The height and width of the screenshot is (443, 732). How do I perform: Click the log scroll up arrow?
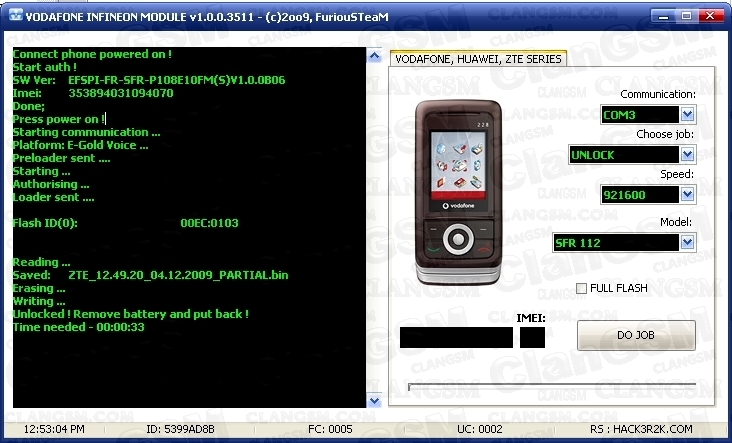(x=374, y=56)
